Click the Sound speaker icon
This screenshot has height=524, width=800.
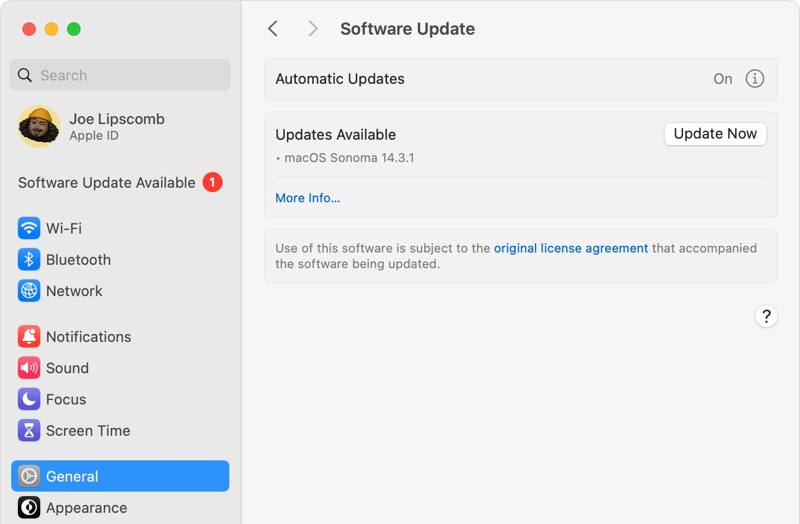point(29,368)
